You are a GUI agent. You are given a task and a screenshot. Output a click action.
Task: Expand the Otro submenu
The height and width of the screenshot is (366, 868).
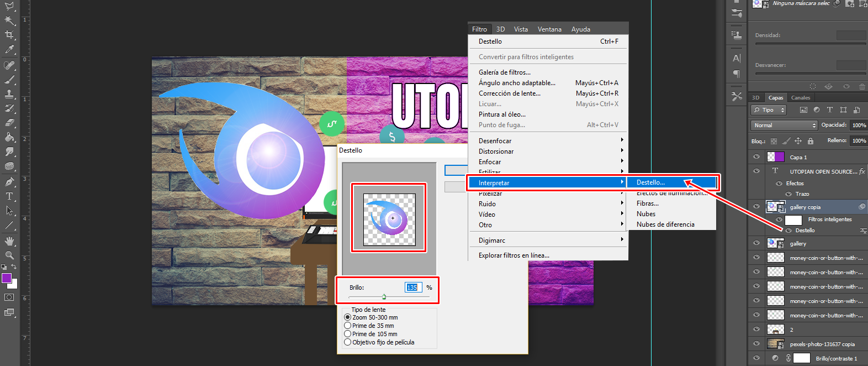tap(548, 225)
